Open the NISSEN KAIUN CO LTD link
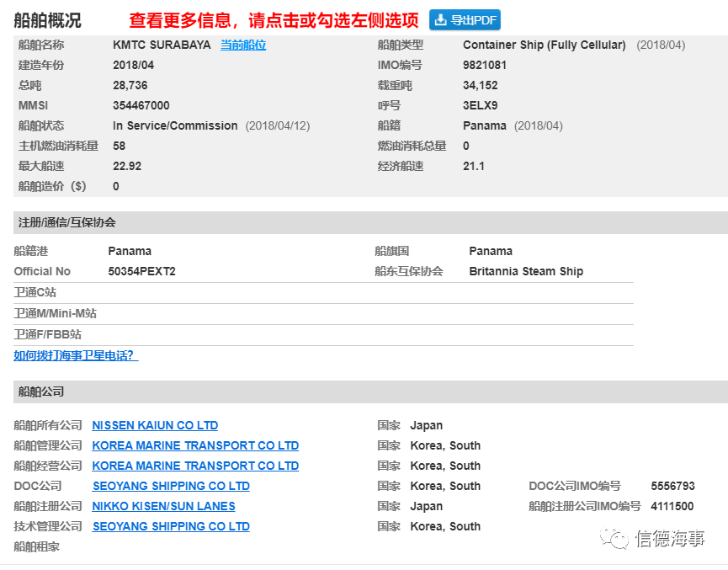 pyautogui.click(x=155, y=425)
